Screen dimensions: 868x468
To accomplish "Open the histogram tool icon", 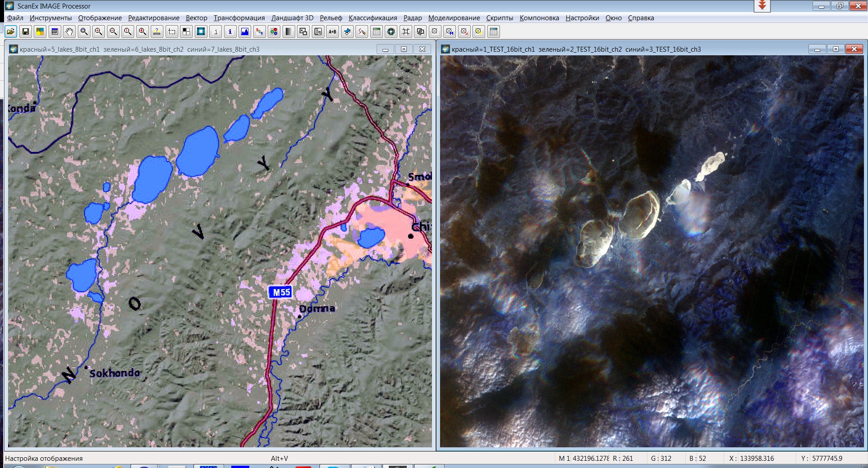I will 244,31.
